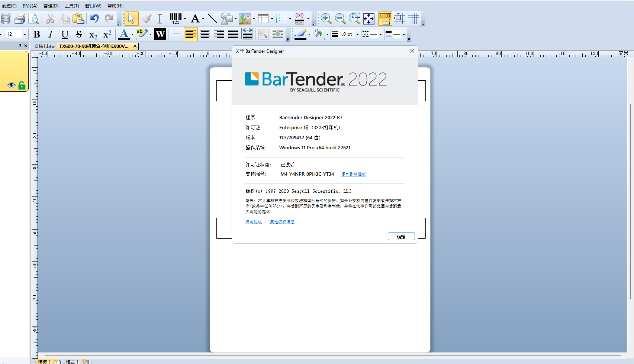The image size is (634, 364).
Task: Zoom out of the template
Action: [x=340, y=19]
